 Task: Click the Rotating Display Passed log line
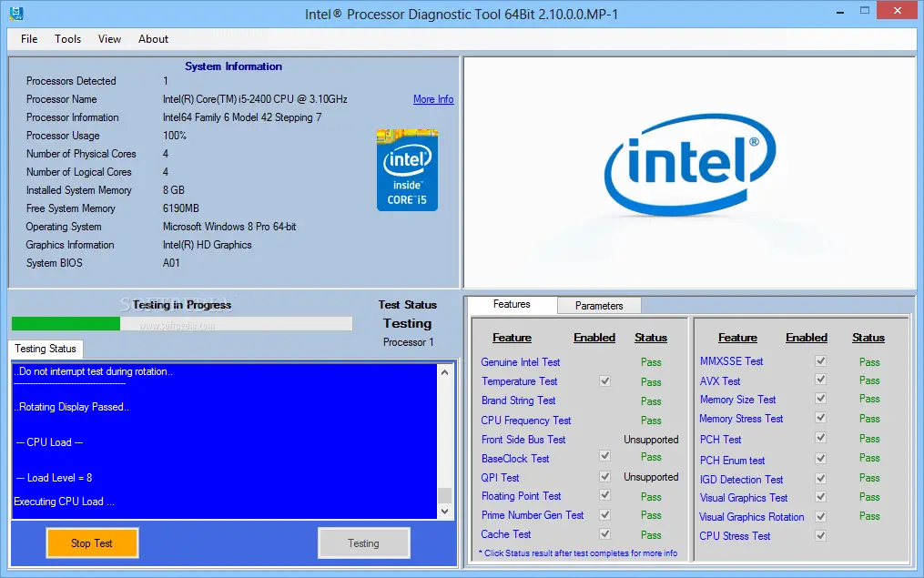point(72,407)
